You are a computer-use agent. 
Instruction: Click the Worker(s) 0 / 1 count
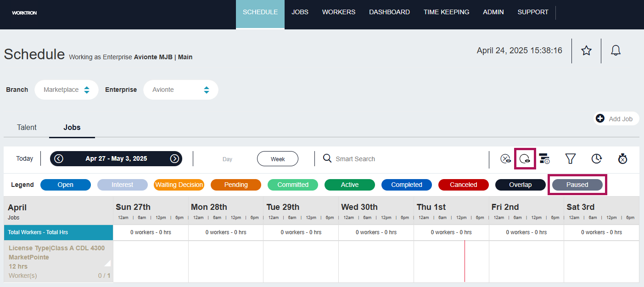[x=59, y=276]
